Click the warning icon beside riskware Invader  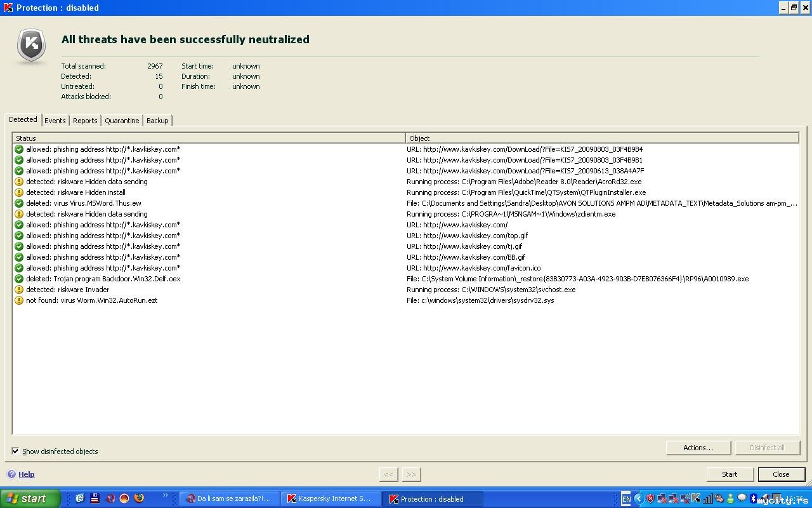[19, 290]
